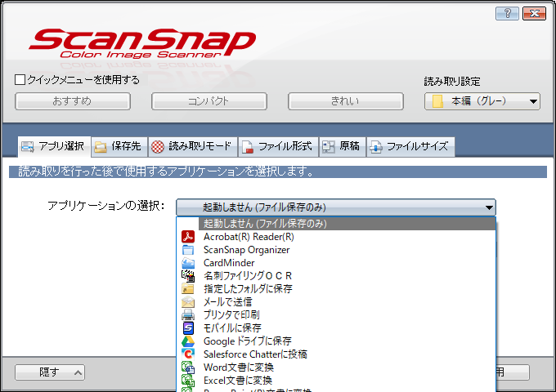Choose プリンタで印刷 from list

click(336, 314)
